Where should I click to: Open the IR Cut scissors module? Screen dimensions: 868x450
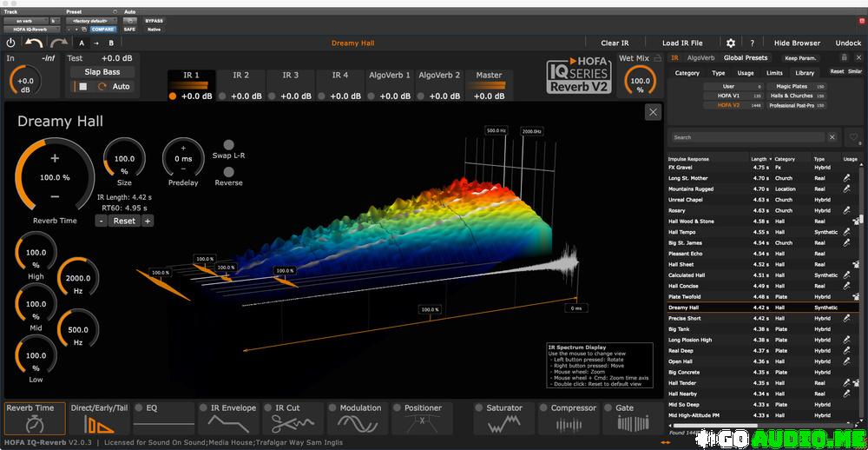(x=293, y=419)
